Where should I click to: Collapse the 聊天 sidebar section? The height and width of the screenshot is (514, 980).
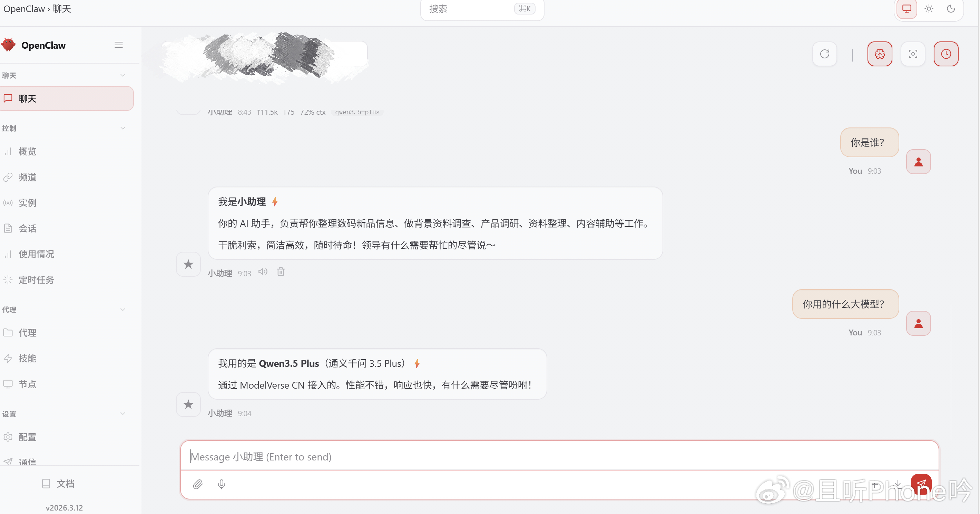(122, 75)
